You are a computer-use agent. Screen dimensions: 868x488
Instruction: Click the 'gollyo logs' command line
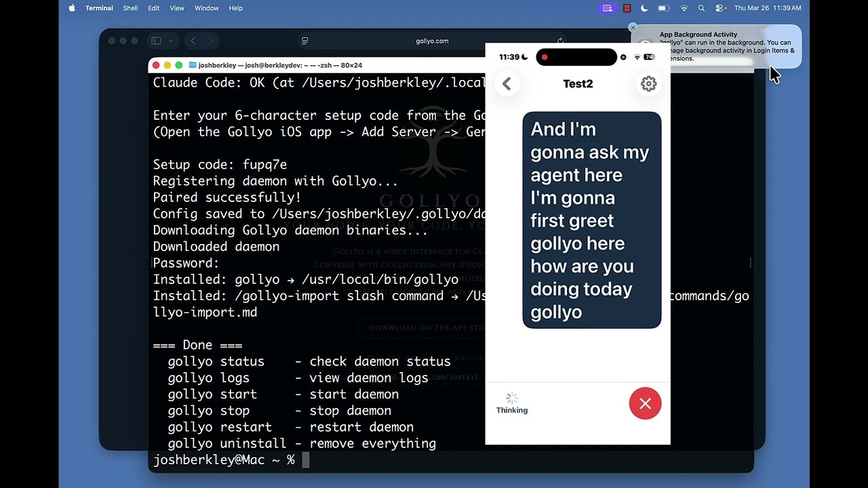pos(298,378)
